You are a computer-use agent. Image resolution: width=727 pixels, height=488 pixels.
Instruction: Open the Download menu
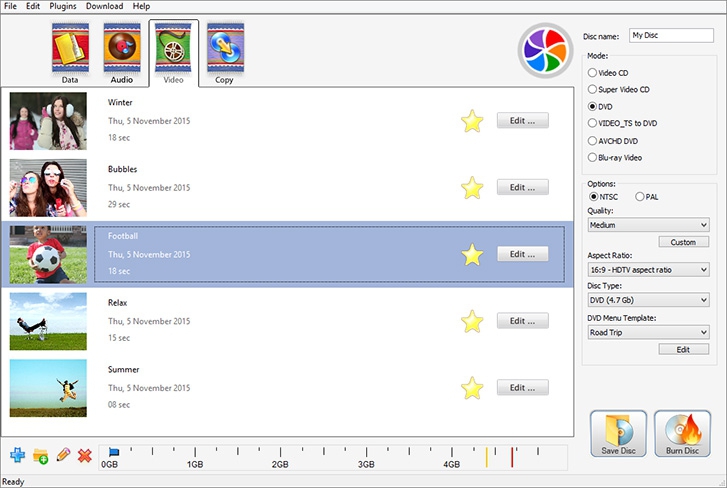(104, 6)
